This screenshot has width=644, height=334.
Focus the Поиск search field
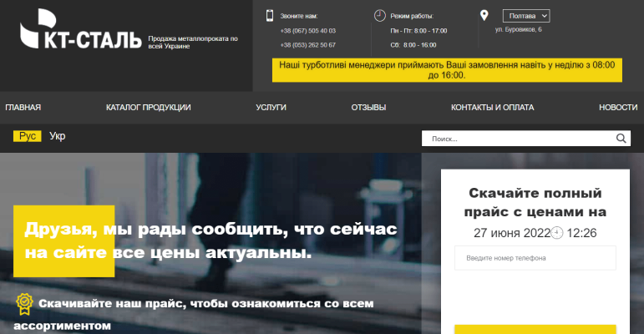[x=518, y=139]
